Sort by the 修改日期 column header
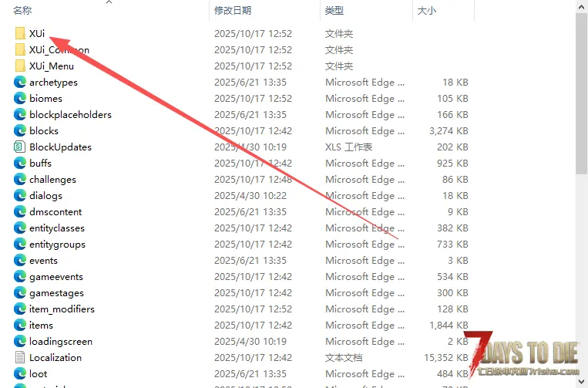Image resolution: width=588 pixels, height=388 pixels. [x=234, y=11]
